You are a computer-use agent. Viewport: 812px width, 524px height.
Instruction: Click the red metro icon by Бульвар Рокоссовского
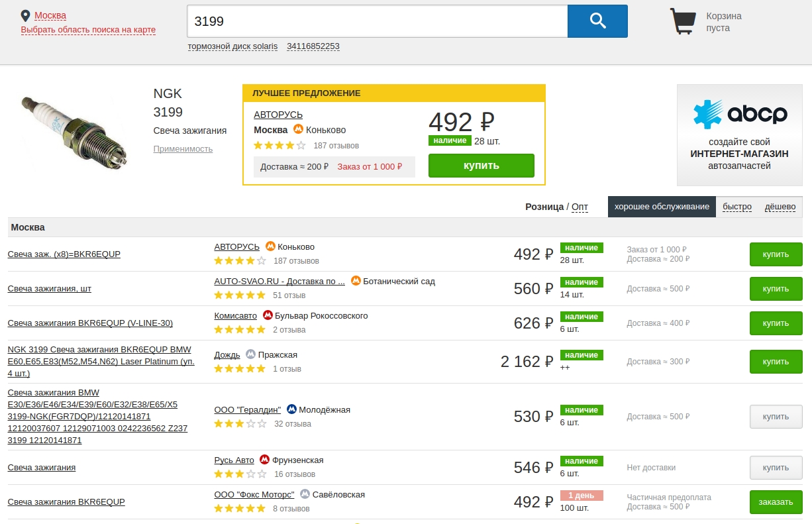click(x=268, y=315)
